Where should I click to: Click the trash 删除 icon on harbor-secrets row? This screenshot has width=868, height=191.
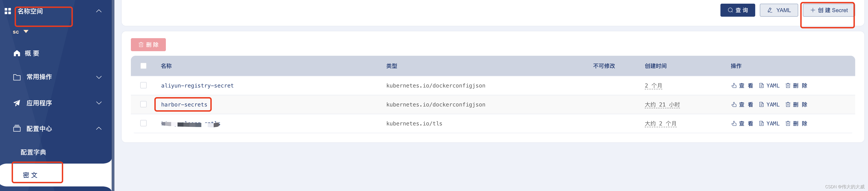coord(788,104)
